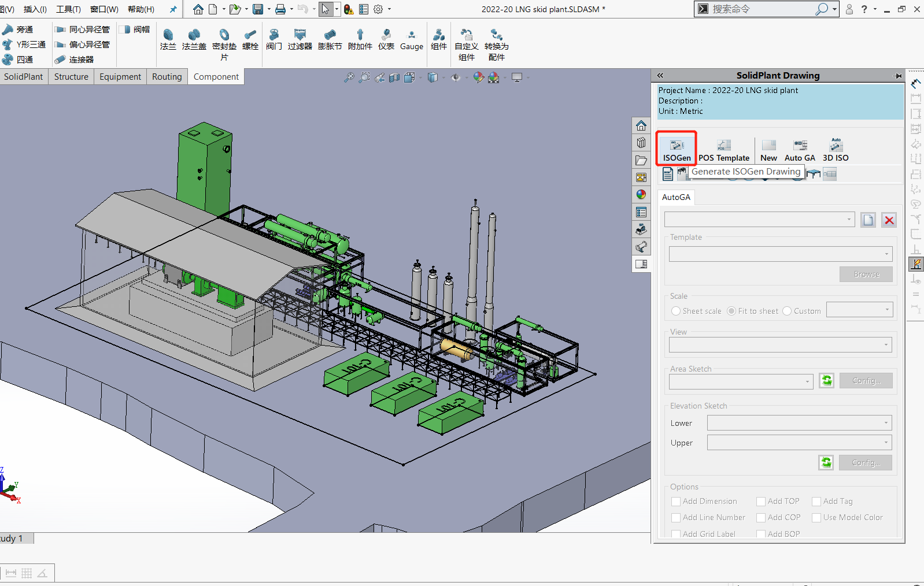
Task: Open the View dropdown
Action: click(781, 344)
